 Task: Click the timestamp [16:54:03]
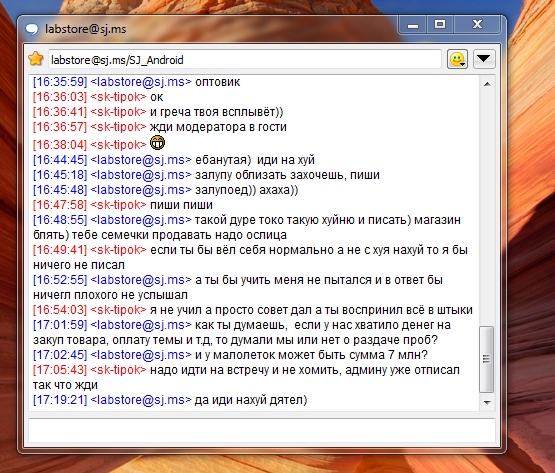pyautogui.click(x=60, y=310)
